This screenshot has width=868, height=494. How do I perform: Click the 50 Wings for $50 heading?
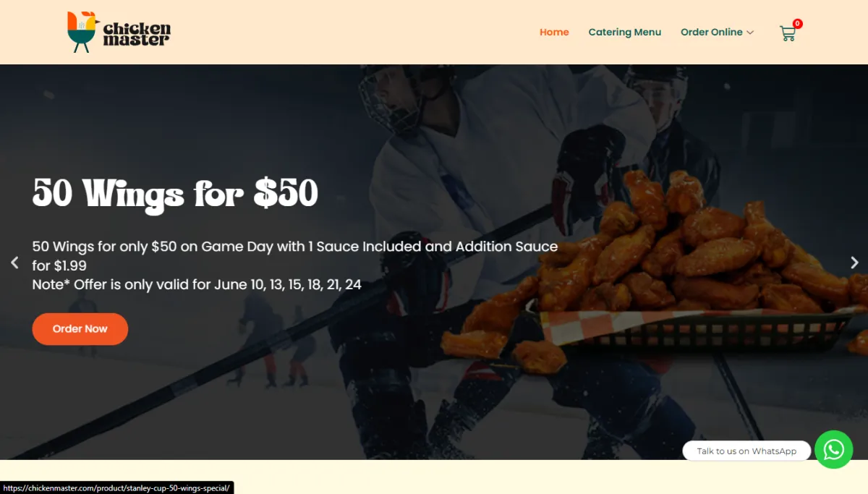[x=175, y=193]
